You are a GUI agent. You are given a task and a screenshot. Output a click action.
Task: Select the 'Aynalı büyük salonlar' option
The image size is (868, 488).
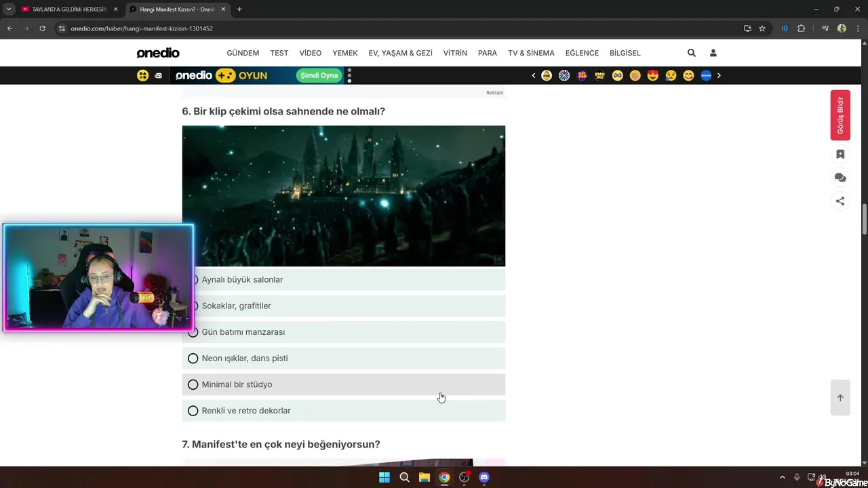(344, 279)
